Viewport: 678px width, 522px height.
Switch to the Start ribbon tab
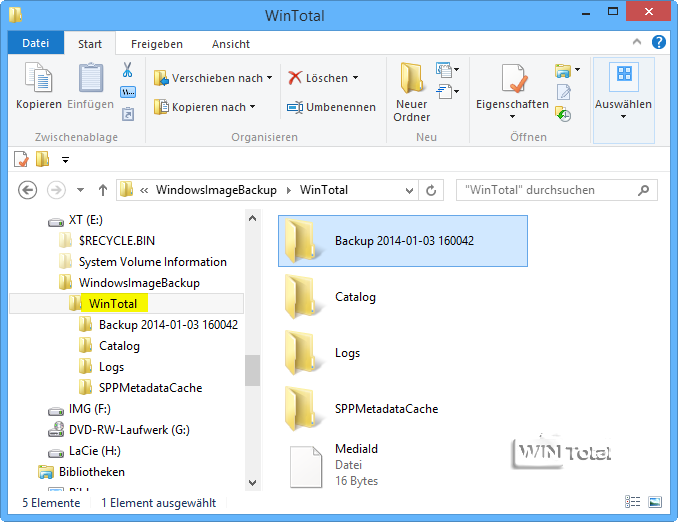point(90,44)
